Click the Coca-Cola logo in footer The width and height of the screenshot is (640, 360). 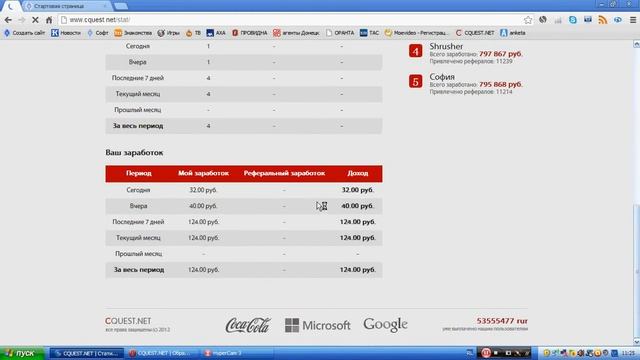(248, 325)
